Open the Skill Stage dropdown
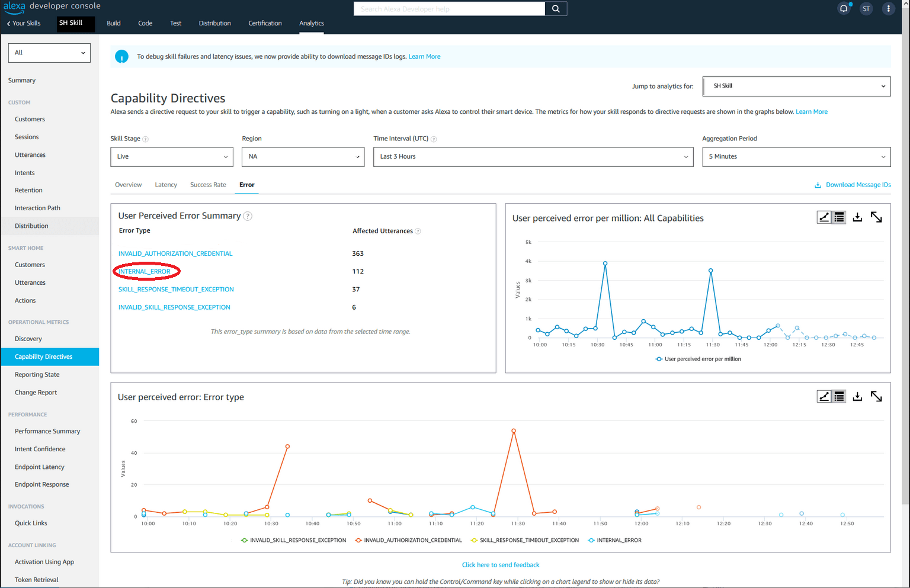Image resolution: width=910 pixels, height=588 pixels. click(x=172, y=157)
